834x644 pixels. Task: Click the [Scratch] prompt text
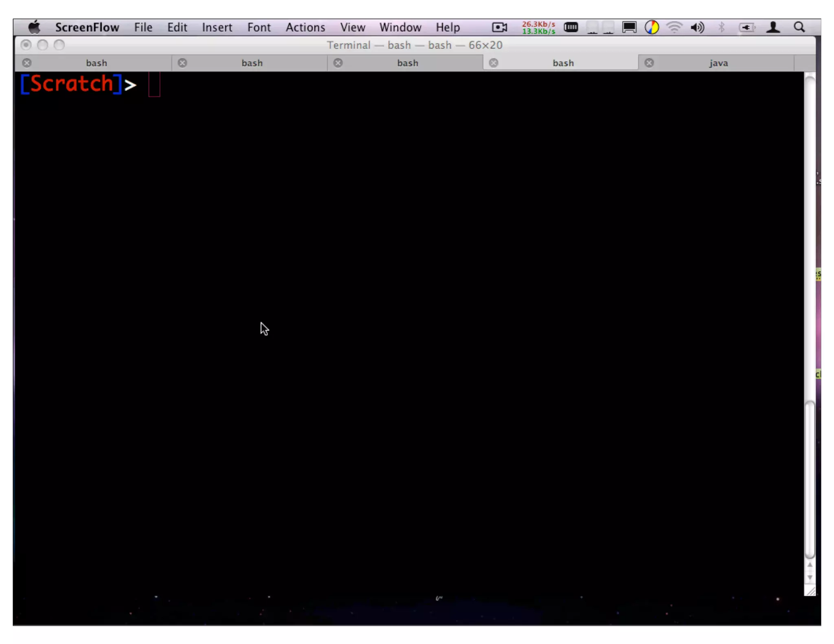pos(71,84)
